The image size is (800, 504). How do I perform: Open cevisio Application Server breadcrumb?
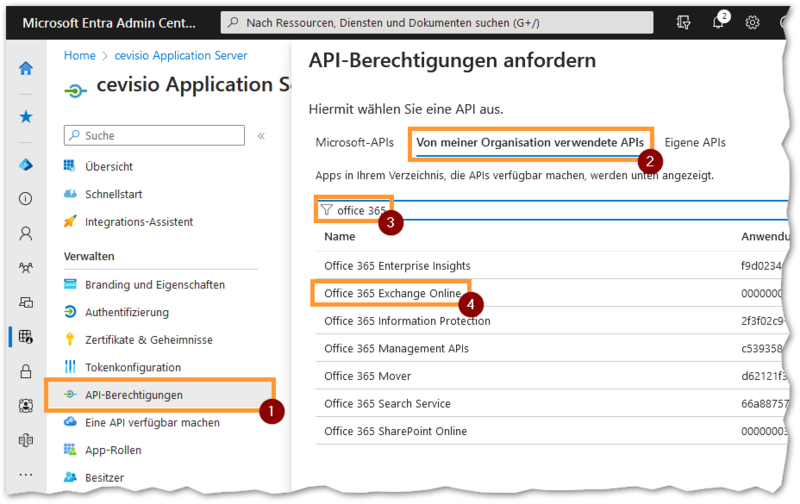[x=181, y=55]
